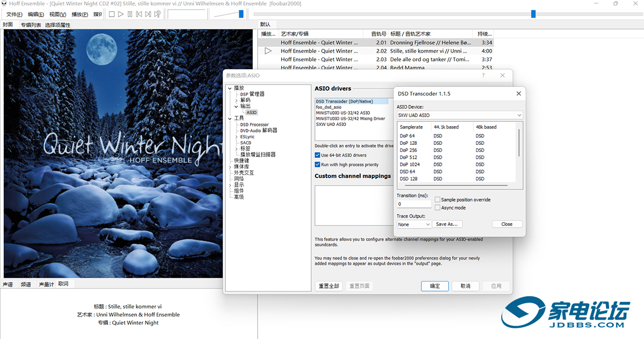
Task: Select DSP 管理器 in preferences tree
Action: click(252, 94)
